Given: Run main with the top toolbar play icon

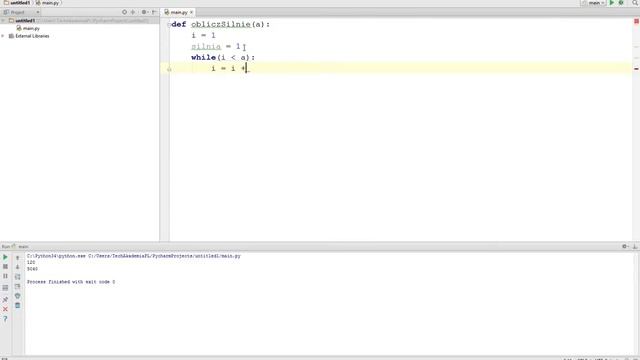Looking at the screenshot, I should click(x=611, y=3).
